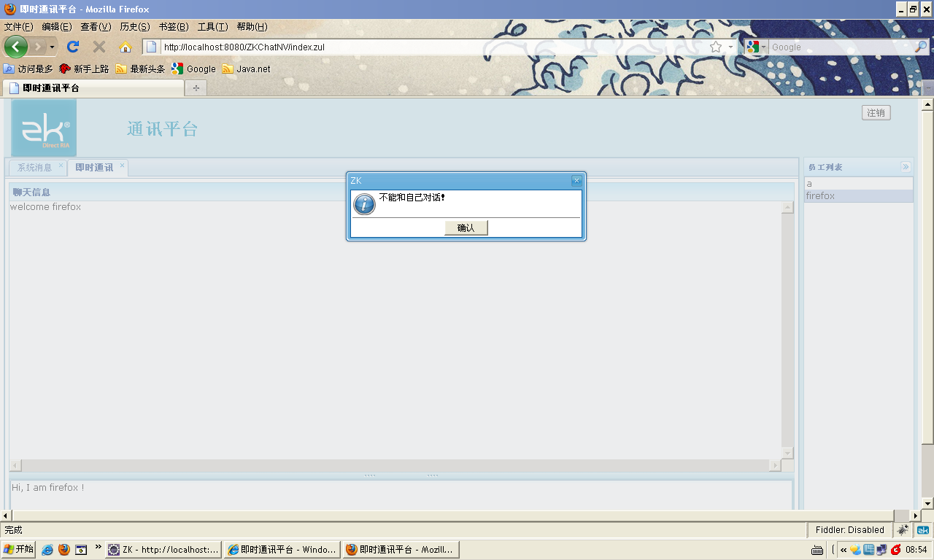Click the ZK Direct RIA logo

coord(44,128)
